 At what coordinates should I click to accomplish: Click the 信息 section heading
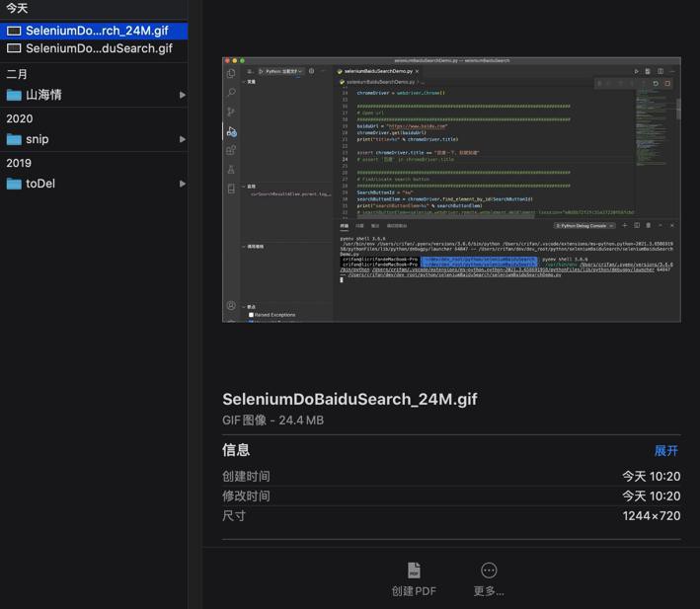236,450
